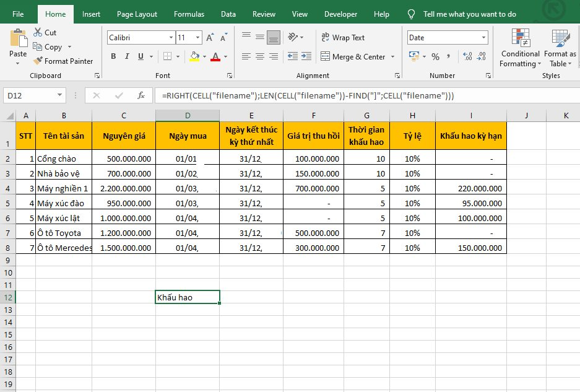Click the Increase Font Size icon
Screen dimensions: 580x392
tap(210, 38)
